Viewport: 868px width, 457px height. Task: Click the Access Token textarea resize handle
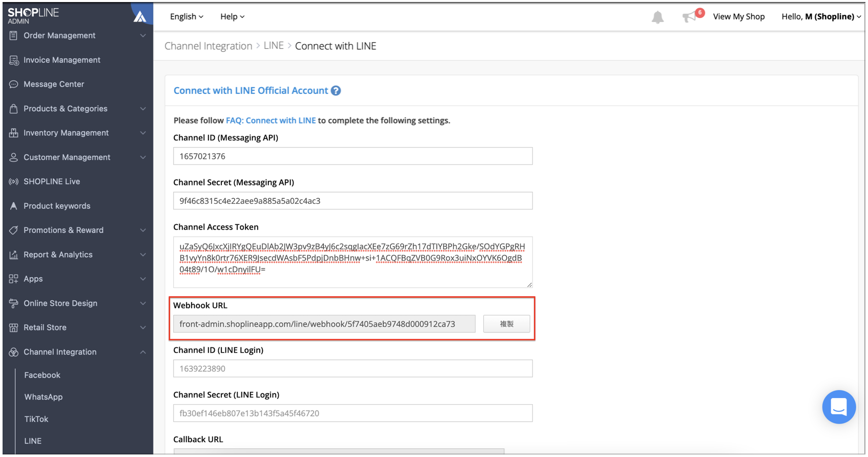(529, 284)
